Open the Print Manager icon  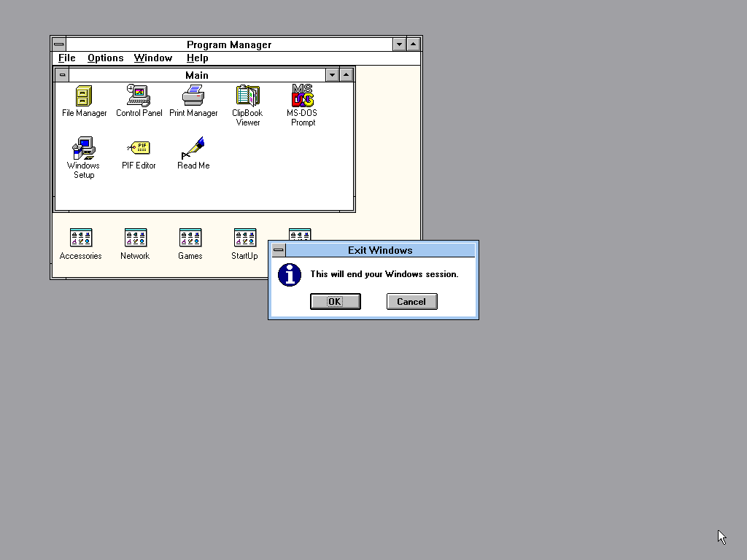[193, 96]
